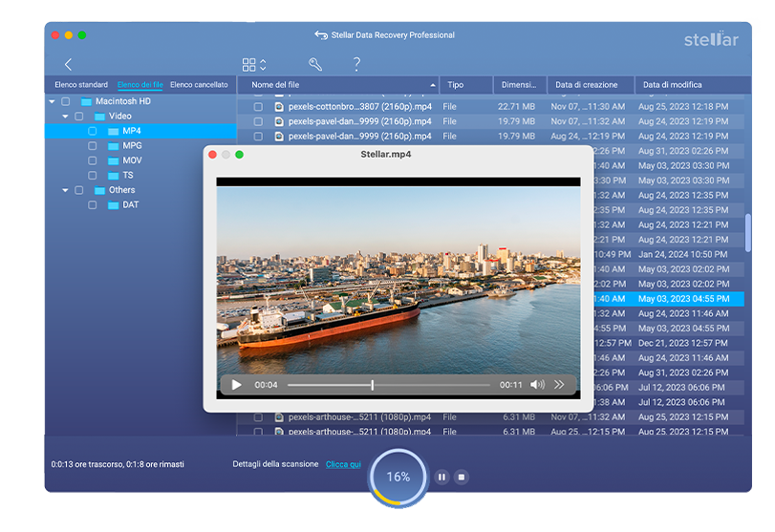Check the DAT folder checkbox
Image resolution: width=775 pixels, height=532 pixels.
(x=93, y=205)
